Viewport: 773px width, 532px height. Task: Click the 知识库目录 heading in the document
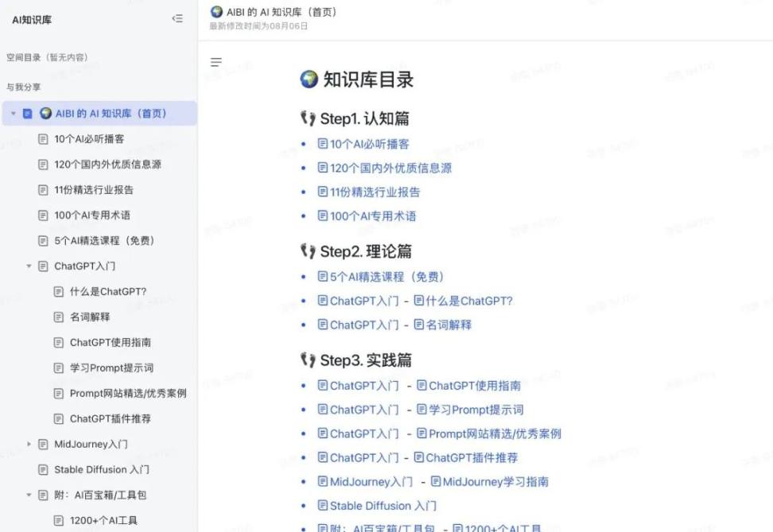pyautogui.click(x=367, y=80)
